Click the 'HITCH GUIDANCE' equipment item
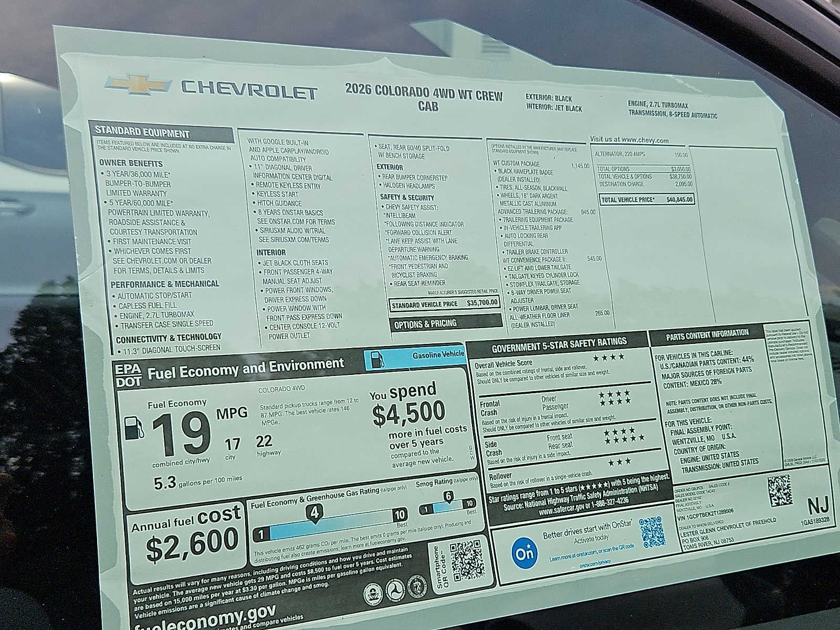 (279, 203)
